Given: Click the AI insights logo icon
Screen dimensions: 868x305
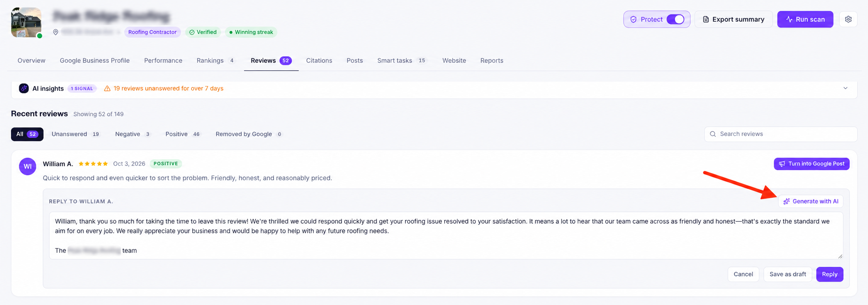Looking at the screenshot, I should pyautogui.click(x=24, y=88).
